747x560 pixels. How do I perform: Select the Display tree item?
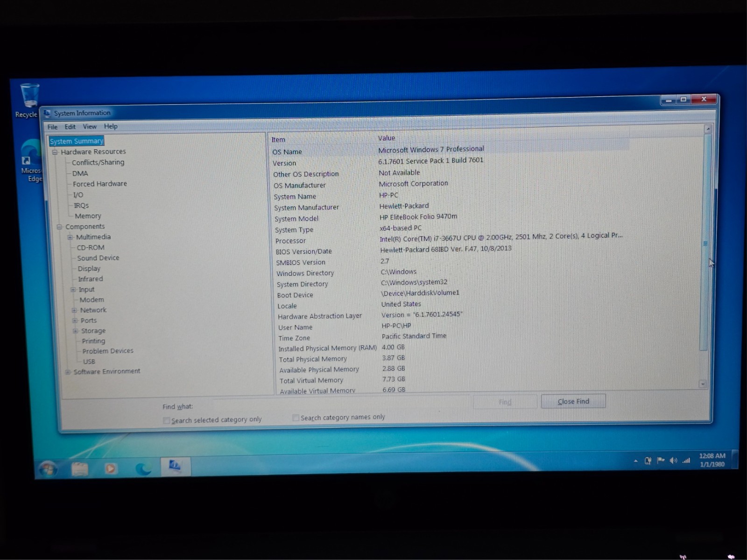(x=89, y=269)
